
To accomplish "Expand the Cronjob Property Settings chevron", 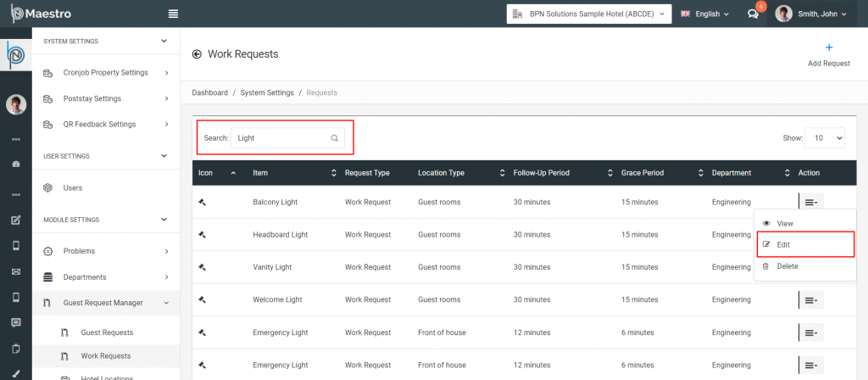I will [x=167, y=73].
